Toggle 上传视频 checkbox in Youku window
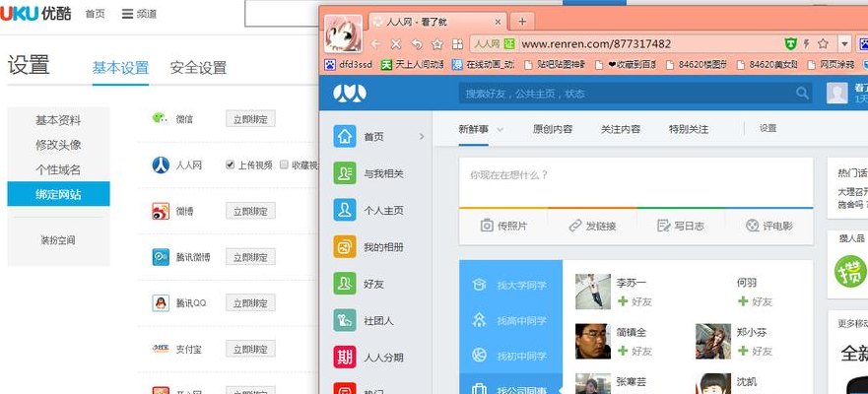 tap(231, 164)
